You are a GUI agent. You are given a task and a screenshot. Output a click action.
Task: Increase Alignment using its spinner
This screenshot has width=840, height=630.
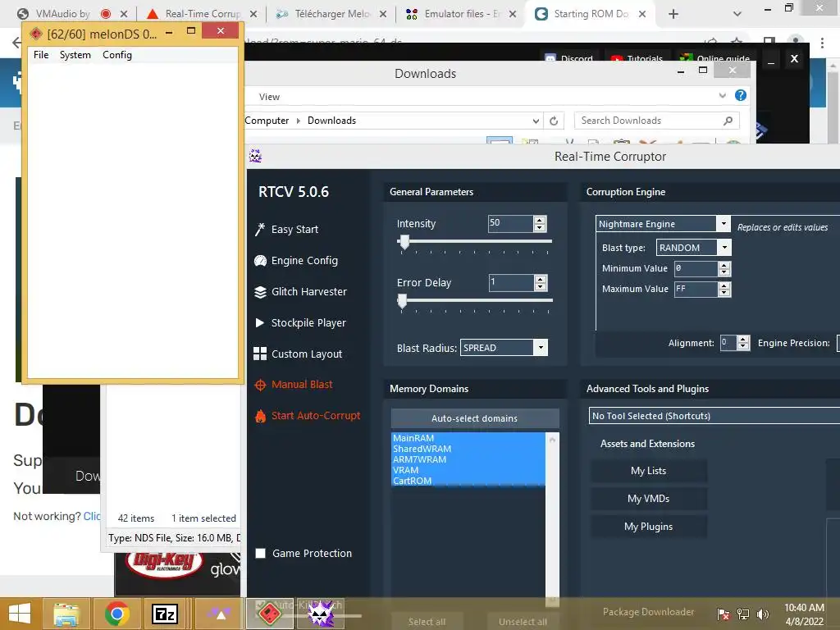(x=743, y=339)
